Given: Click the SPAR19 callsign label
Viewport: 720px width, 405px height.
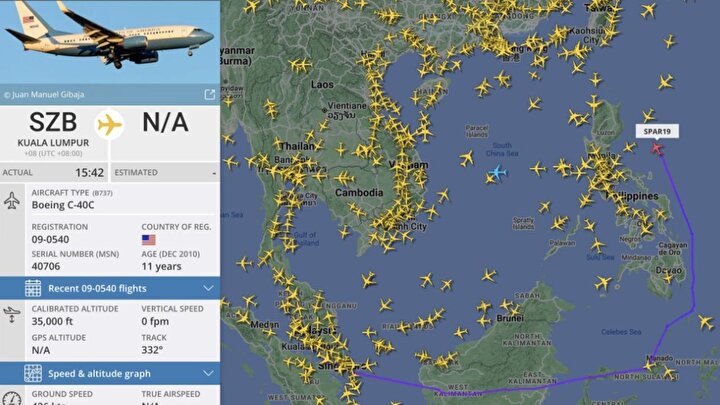Looking at the screenshot, I should point(657,131).
